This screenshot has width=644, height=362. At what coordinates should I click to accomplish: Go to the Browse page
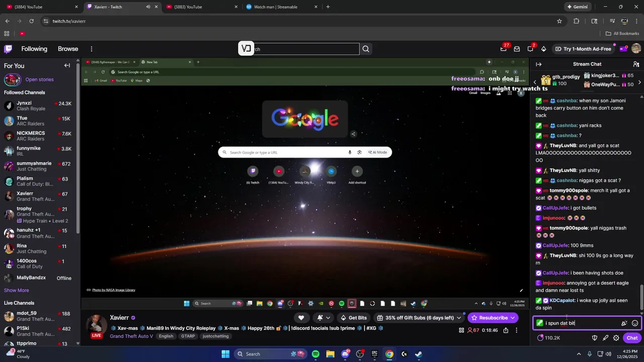click(x=68, y=49)
